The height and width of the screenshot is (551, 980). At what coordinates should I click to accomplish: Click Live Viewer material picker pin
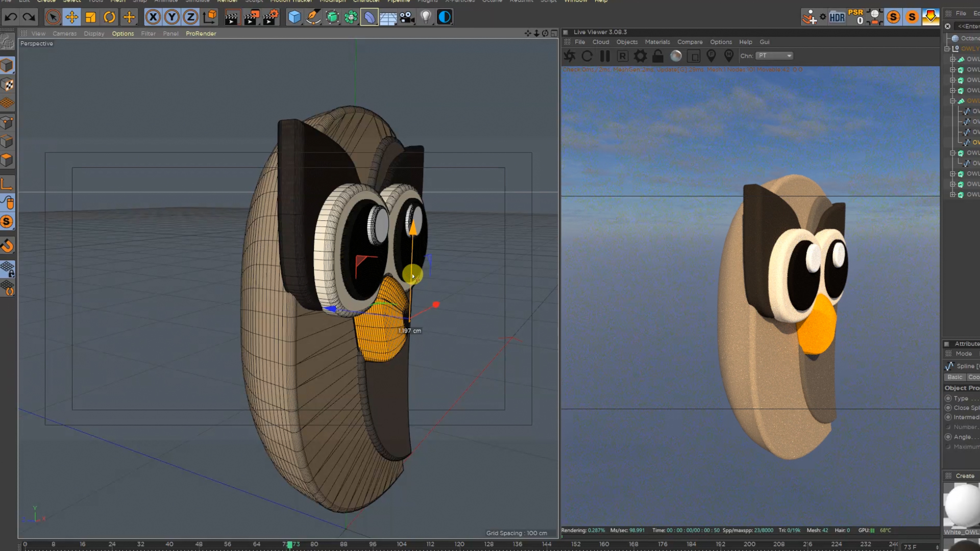pos(729,56)
